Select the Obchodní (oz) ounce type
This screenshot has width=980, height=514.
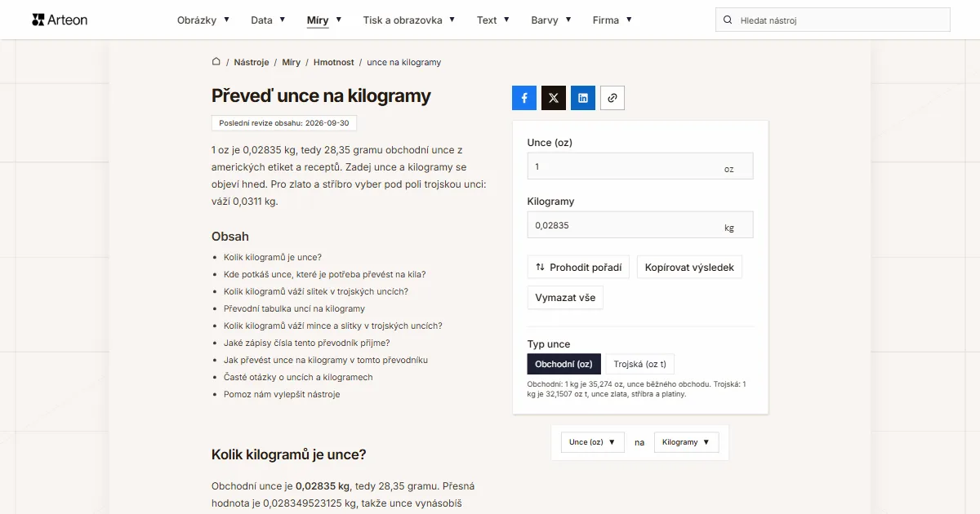(x=564, y=364)
